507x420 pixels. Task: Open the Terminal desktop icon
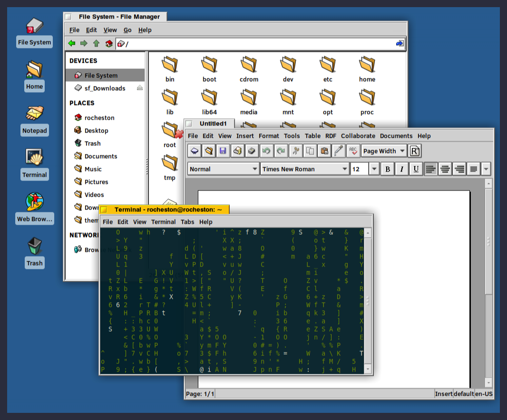pos(34,164)
